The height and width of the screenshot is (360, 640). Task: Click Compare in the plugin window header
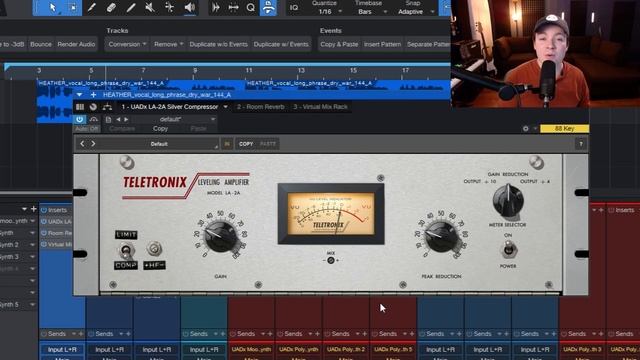click(x=122, y=129)
